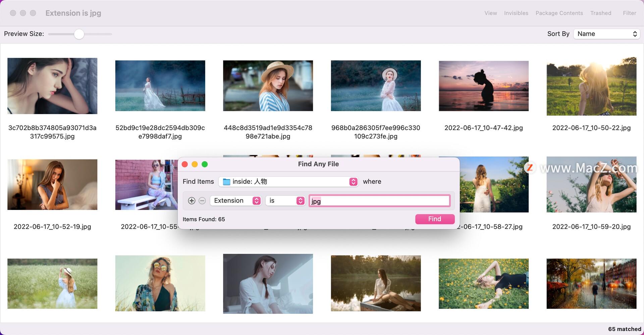644x335 pixels.
Task: Close the Find Any File dialog
Action: pos(184,164)
